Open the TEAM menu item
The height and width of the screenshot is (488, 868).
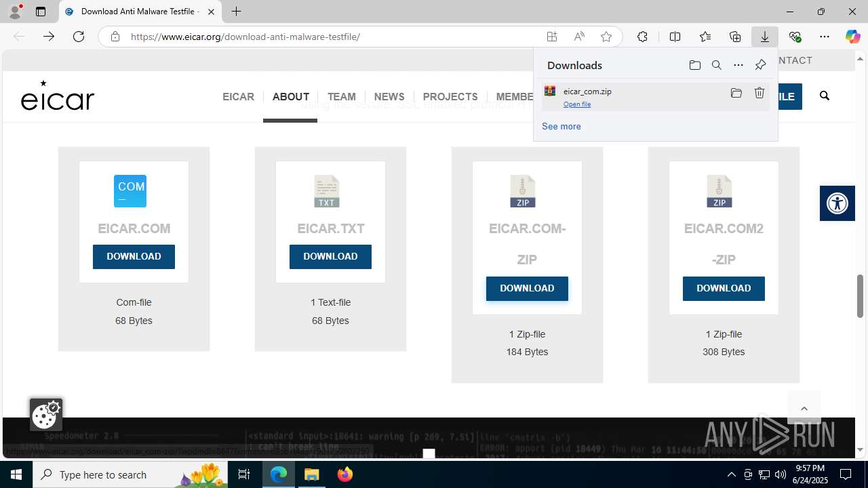pyautogui.click(x=342, y=97)
